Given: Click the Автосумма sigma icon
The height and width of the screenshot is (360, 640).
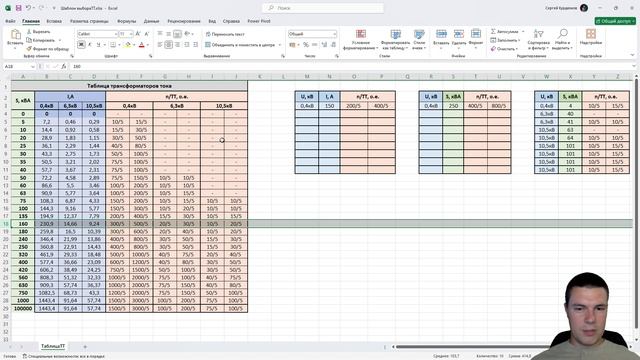Looking at the screenshot, I should click(x=493, y=31).
